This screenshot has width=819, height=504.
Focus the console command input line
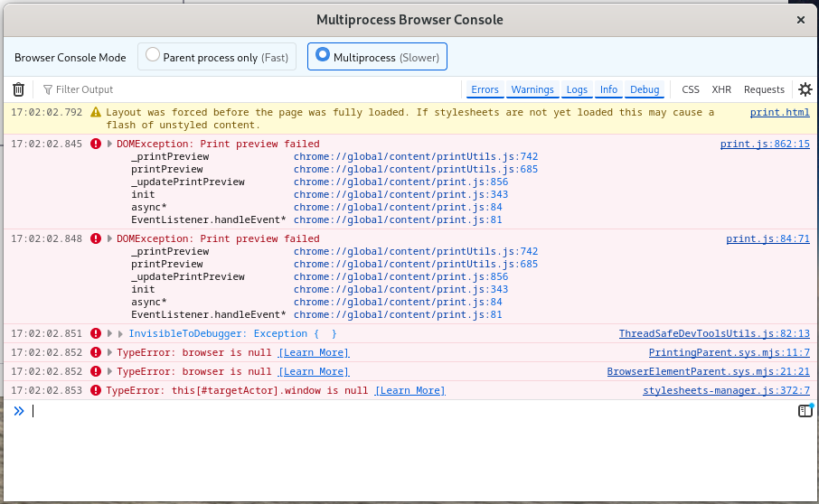[x=412, y=411]
